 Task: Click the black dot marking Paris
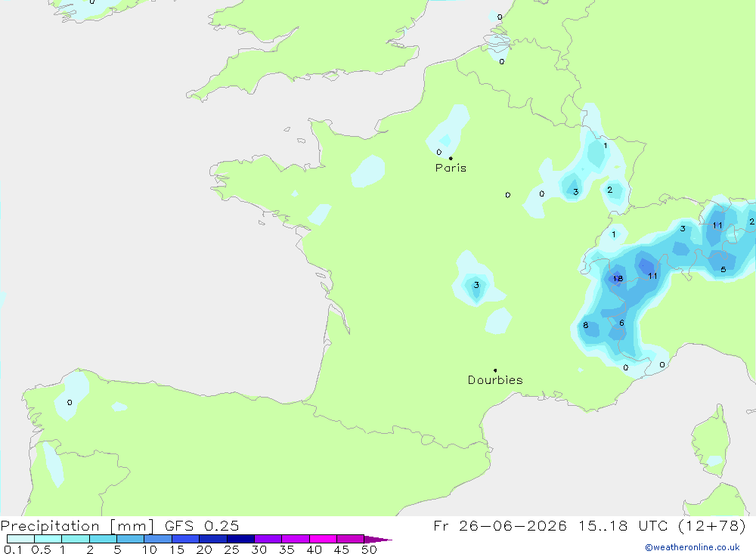[x=451, y=158]
